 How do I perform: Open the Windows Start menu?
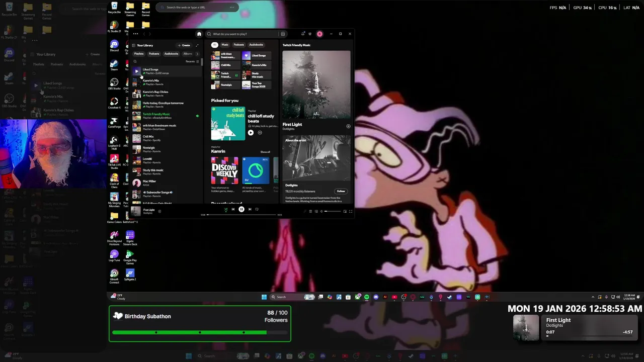pyautogui.click(x=264, y=297)
